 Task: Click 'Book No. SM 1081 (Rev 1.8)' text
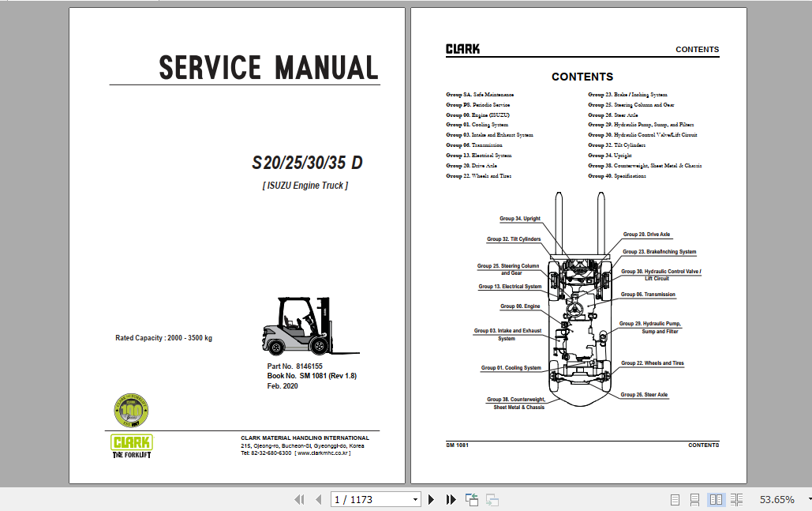click(x=312, y=376)
